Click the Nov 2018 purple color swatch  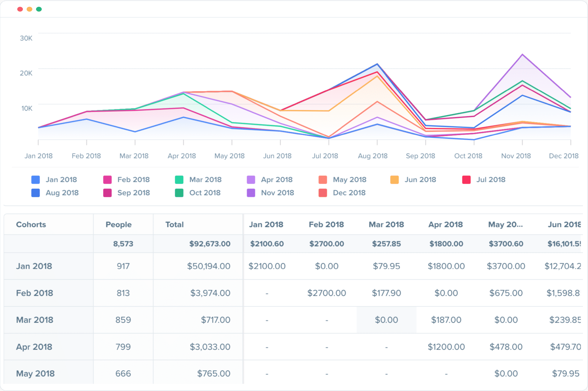[x=251, y=193]
